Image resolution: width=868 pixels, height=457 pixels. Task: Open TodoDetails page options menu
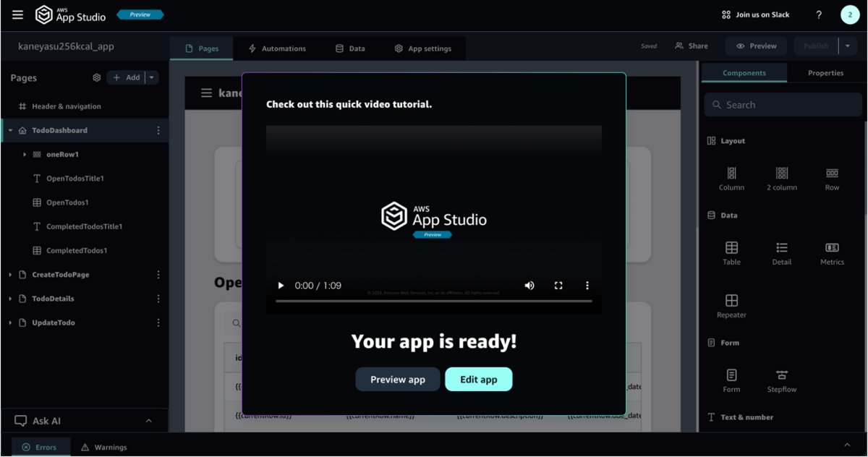(x=158, y=299)
